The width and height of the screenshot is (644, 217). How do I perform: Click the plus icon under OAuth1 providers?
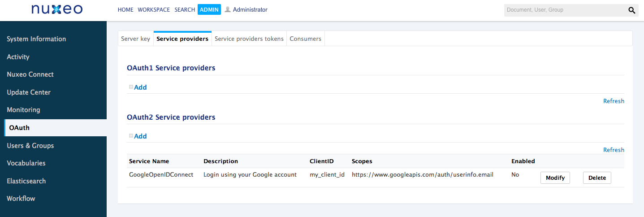tap(131, 87)
